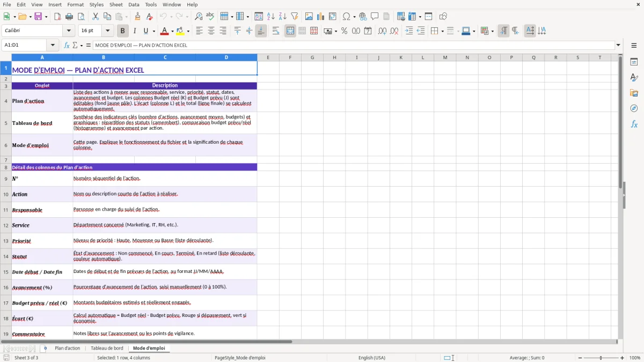Insert an image
Image resolution: width=644 pixels, height=362 pixels.
[309, 17]
